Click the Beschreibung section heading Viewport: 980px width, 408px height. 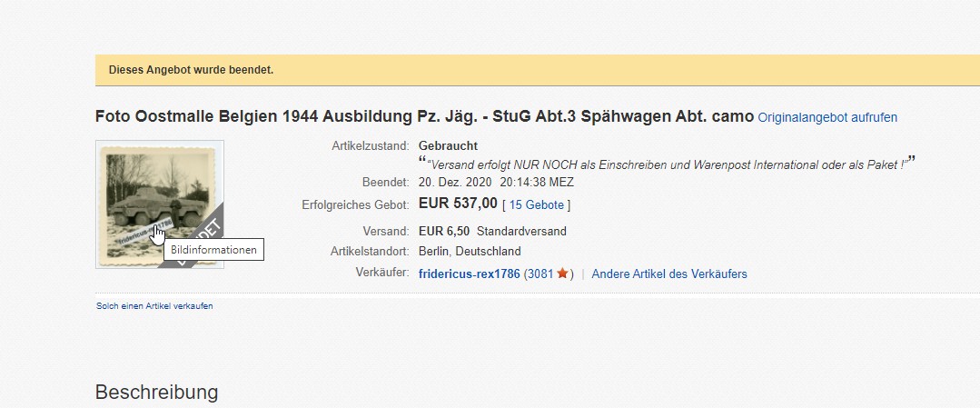156,393
